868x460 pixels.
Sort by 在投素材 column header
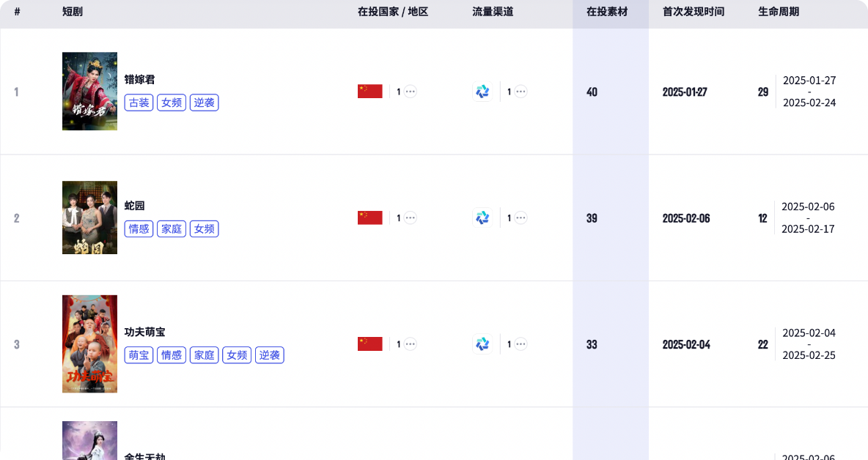pyautogui.click(x=607, y=12)
